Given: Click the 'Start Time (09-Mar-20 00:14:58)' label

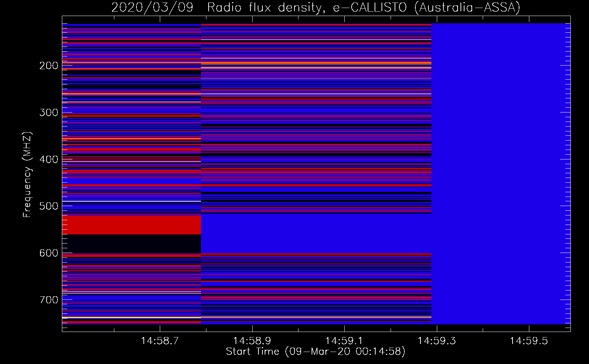Looking at the screenshot, I should [316, 352].
